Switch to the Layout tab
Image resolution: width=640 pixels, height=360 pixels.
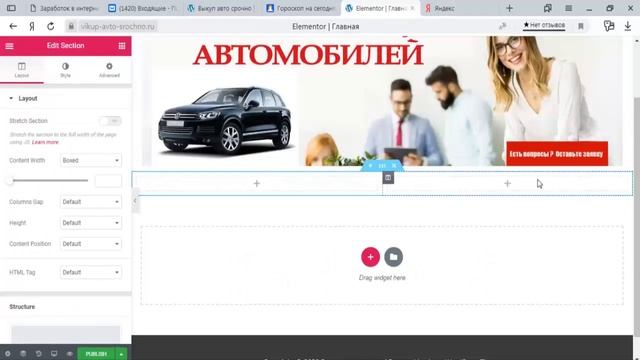pyautogui.click(x=22, y=70)
